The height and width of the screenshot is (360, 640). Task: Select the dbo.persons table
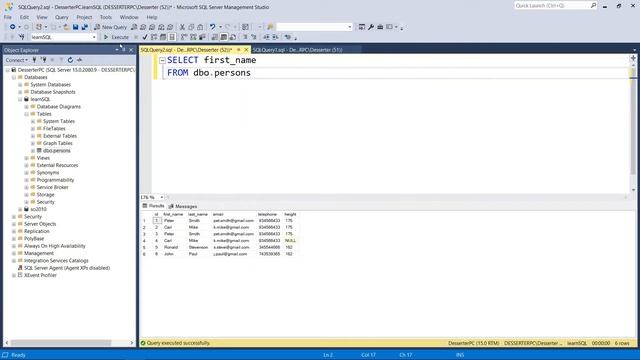(57, 151)
